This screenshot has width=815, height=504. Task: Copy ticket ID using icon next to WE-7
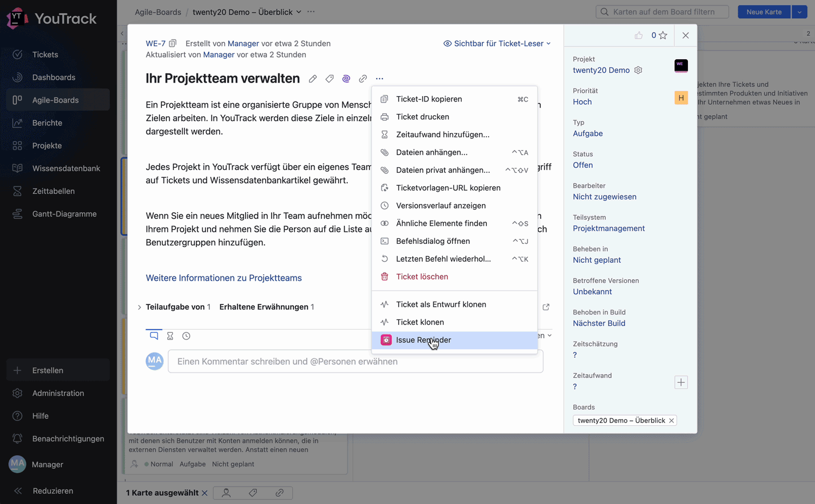click(x=173, y=43)
